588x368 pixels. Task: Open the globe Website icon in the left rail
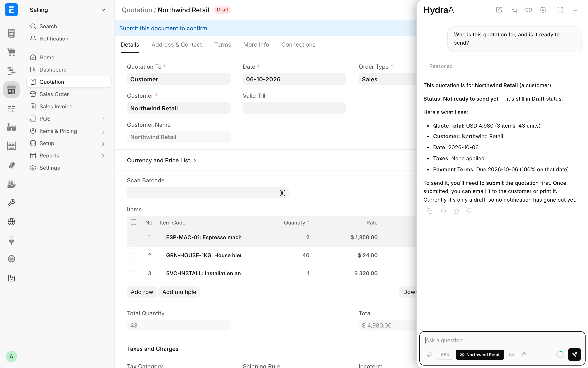pyautogui.click(x=11, y=221)
